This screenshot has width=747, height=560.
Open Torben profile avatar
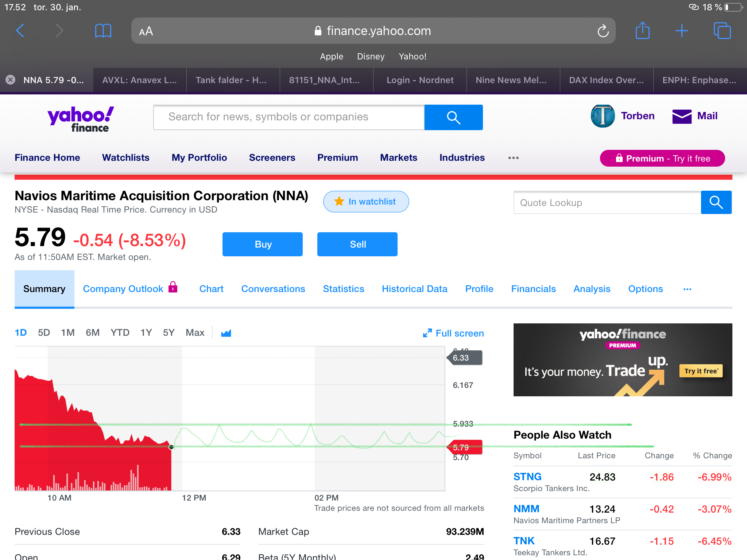point(603,116)
